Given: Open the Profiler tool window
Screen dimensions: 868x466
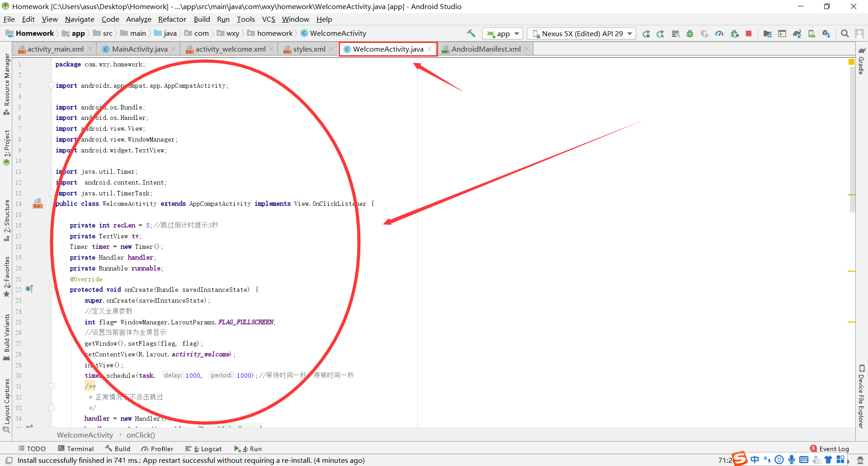Looking at the screenshot, I should (157, 448).
